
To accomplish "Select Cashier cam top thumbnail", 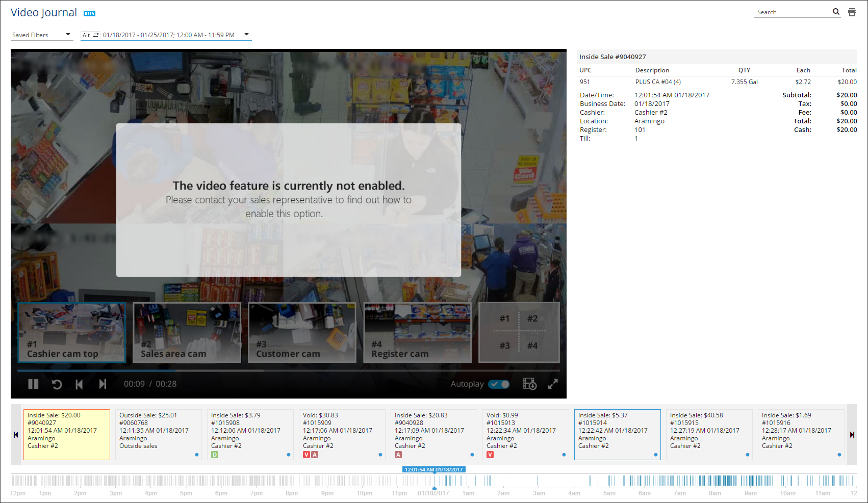I will tap(72, 333).
